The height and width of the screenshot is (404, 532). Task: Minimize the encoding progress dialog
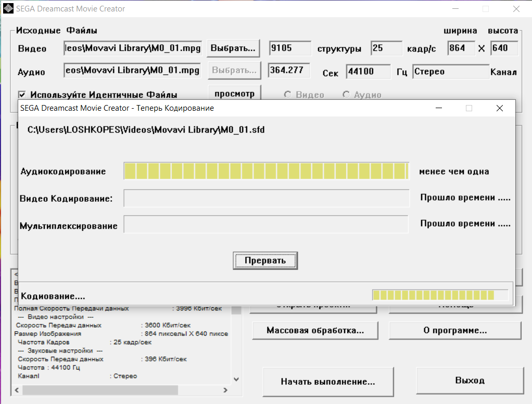click(x=439, y=108)
